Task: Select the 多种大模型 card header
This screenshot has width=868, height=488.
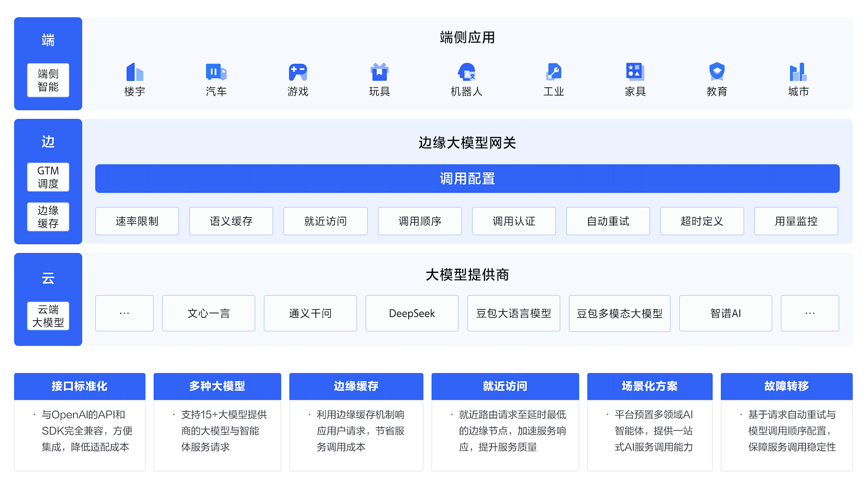Action: click(217, 386)
